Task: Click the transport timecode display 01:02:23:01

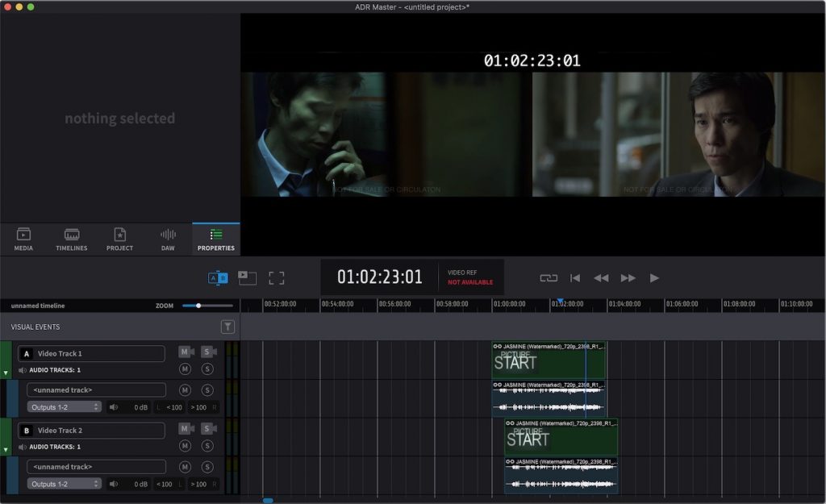Action: 380,277
